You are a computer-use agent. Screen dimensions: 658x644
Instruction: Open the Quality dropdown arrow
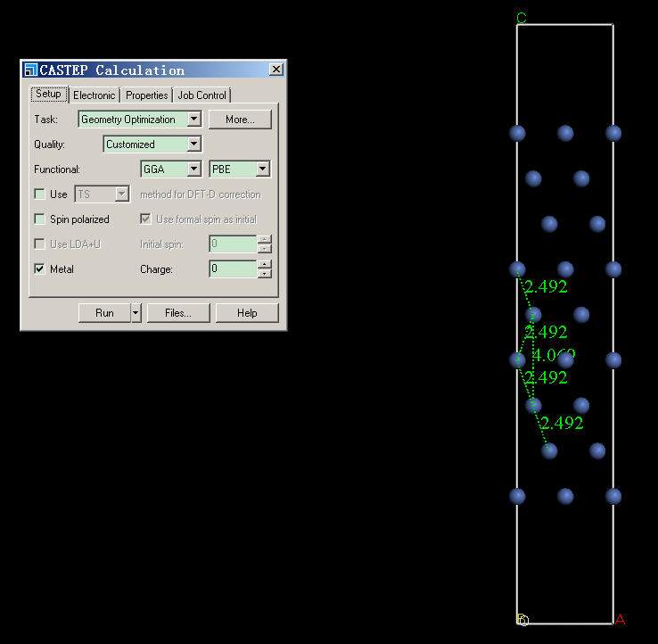(193, 144)
